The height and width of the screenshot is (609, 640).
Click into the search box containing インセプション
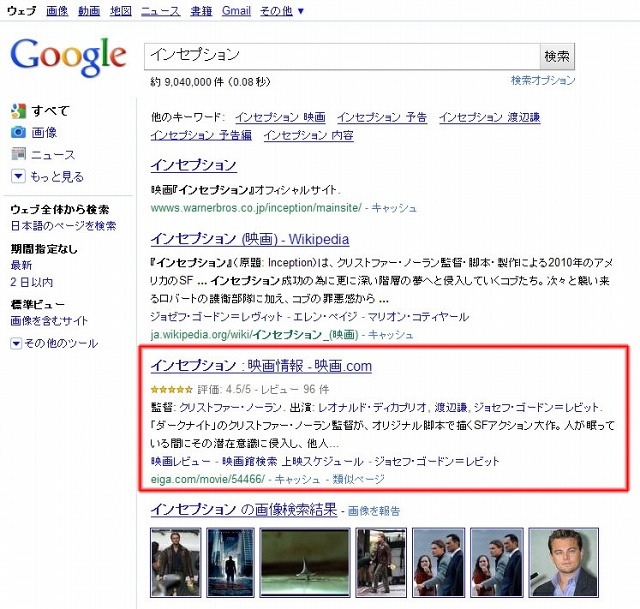pos(342,56)
